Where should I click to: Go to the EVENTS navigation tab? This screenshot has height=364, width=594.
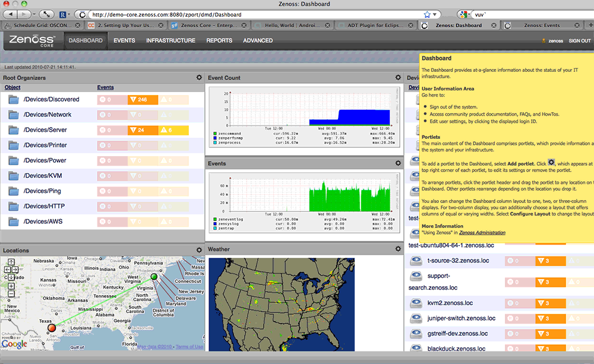pyautogui.click(x=124, y=40)
